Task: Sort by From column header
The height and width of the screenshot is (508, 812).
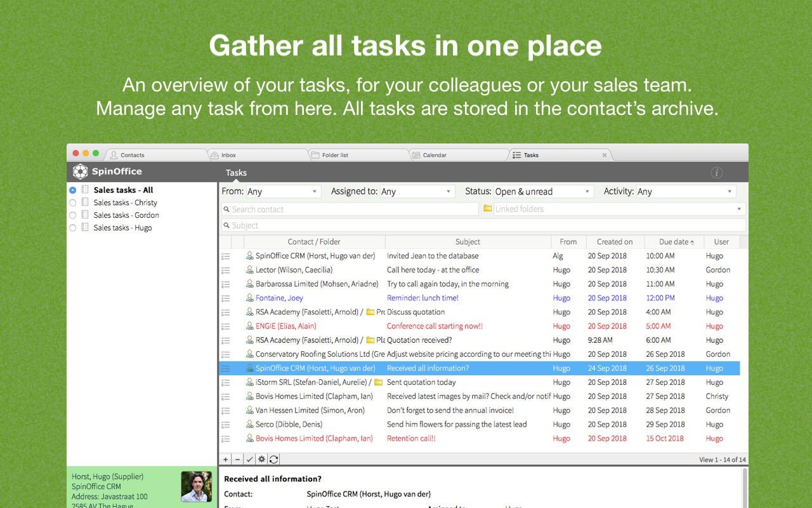Action: point(568,242)
